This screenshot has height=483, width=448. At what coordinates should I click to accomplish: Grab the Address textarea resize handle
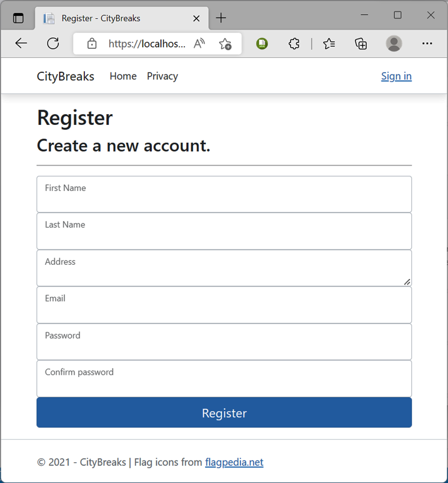(407, 282)
